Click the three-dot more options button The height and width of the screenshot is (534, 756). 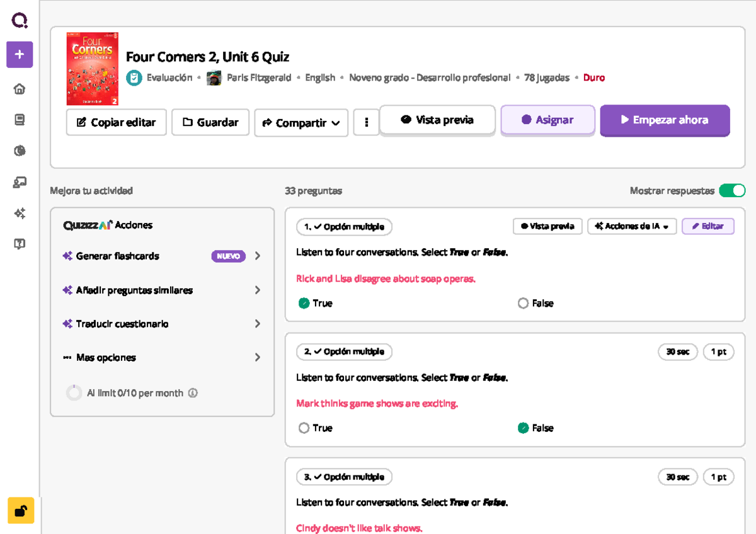(366, 123)
